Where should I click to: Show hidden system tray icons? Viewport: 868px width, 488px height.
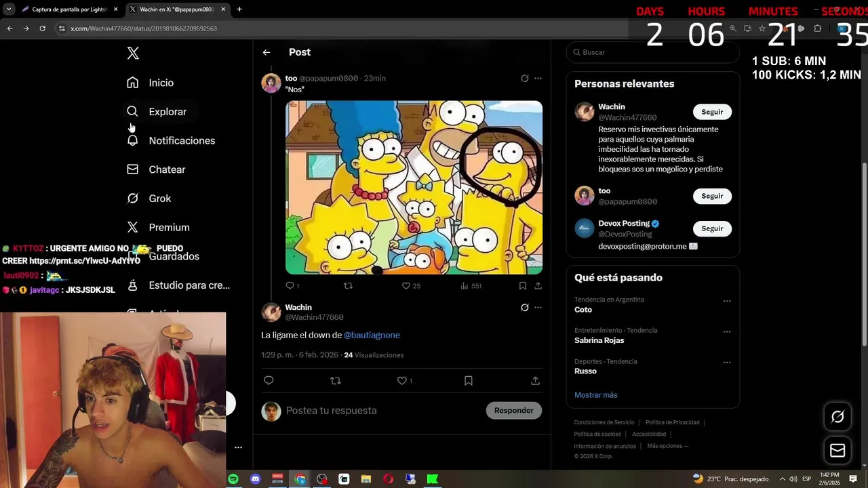click(783, 479)
